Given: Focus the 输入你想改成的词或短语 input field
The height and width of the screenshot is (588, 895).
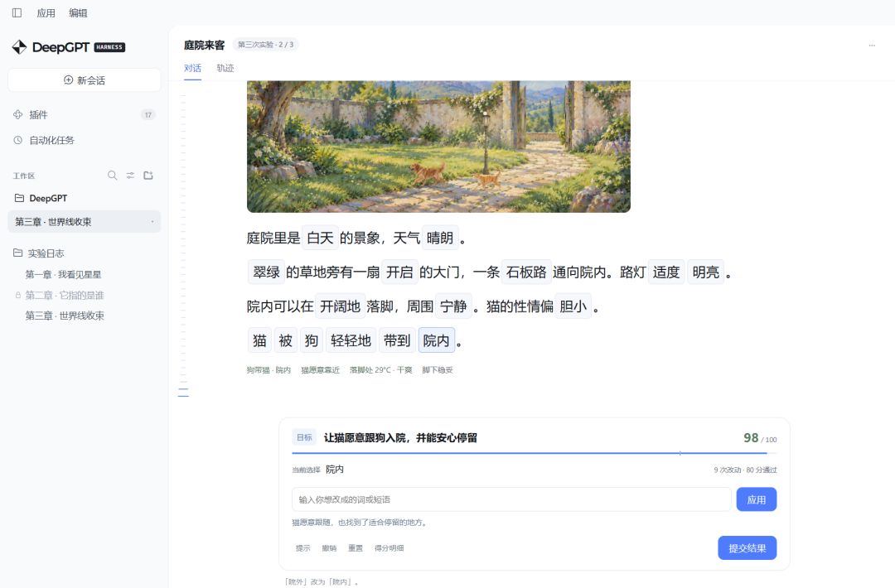Looking at the screenshot, I should [511, 499].
